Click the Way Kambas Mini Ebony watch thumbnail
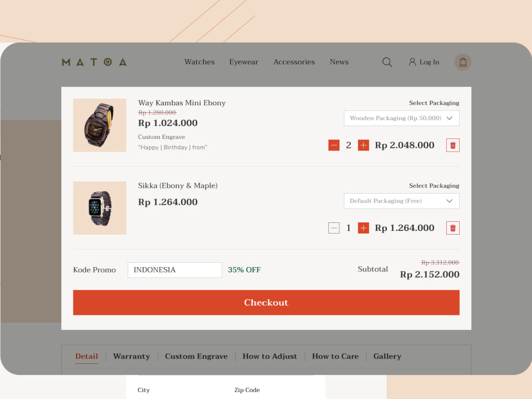 click(x=99, y=125)
